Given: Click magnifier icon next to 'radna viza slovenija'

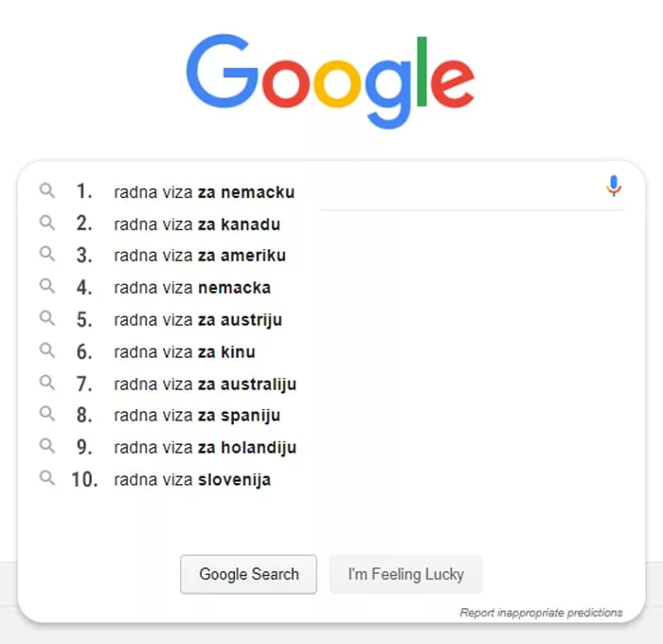Looking at the screenshot, I should point(47,478).
